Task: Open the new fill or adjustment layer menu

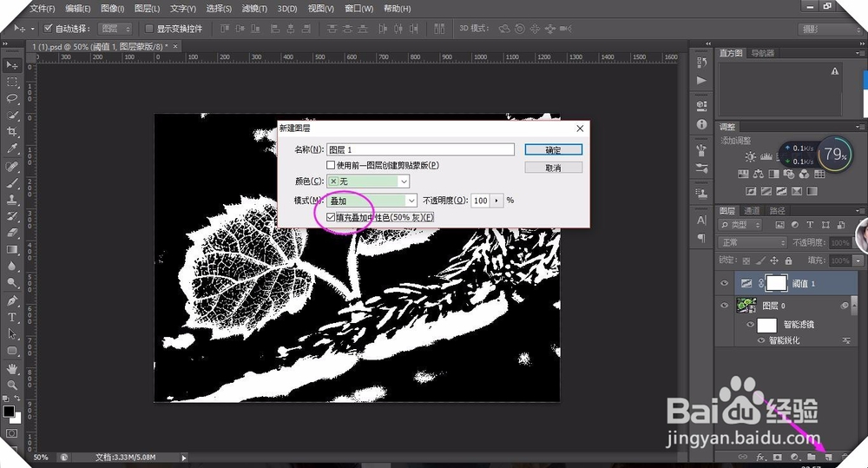Action: pyautogui.click(x=794, y=457)
